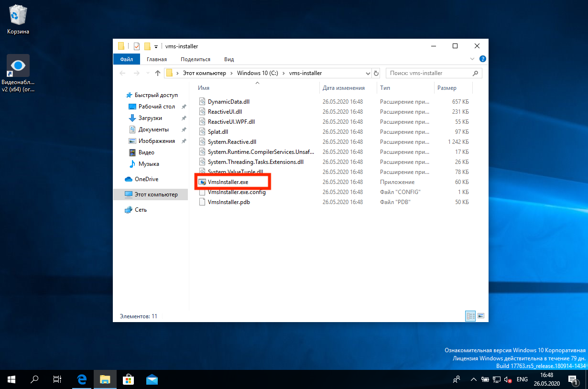This screenshot has width=588, height=389.
Task: Go back with the Back arrow
Action: [x=123, y=73]
